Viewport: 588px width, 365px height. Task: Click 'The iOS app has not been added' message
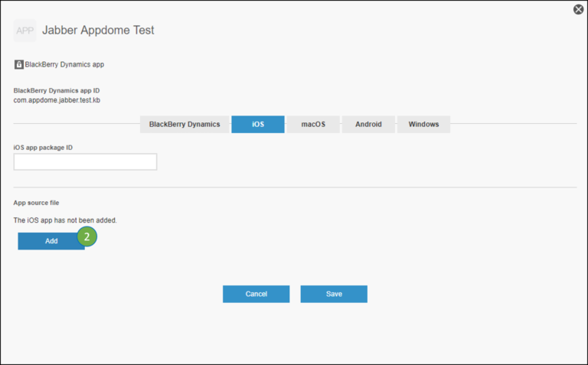click(x=65, y=220)
